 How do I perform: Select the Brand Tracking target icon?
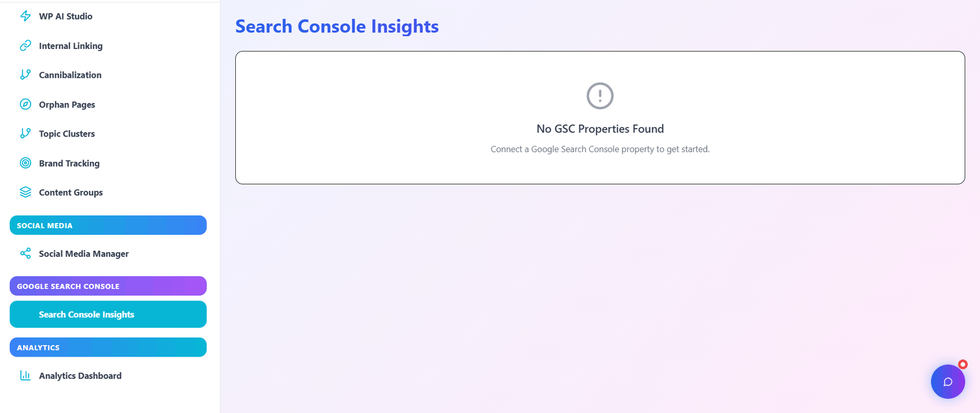pos(25,163)
